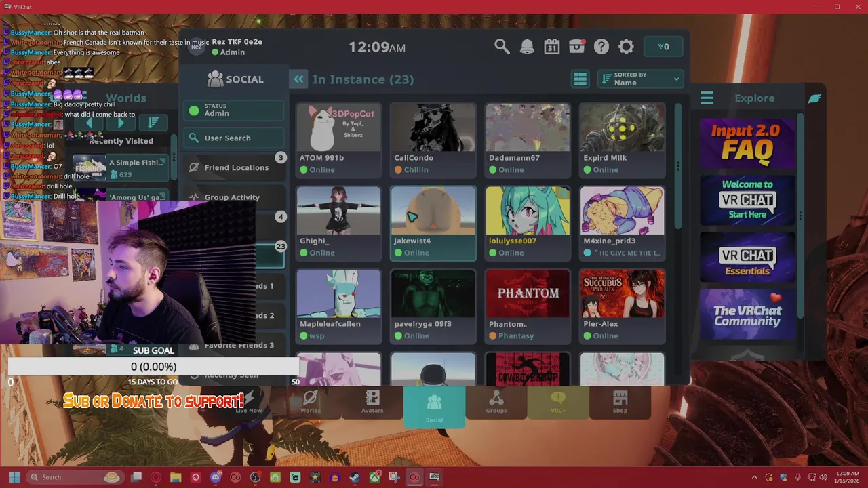Image resolution: width=868 pixels, height=488 pixels.
Task: Open A Simple Fishi... recently visited world
Action: (121, 168)
